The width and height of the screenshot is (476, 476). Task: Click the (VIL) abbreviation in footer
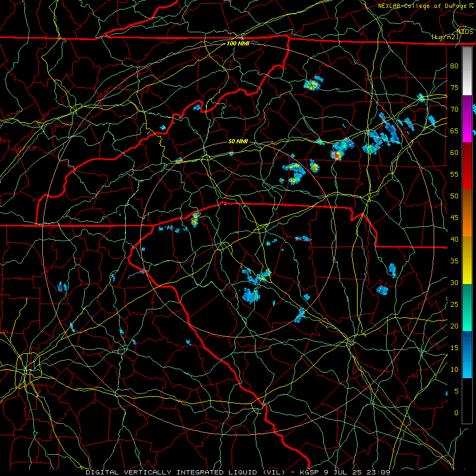(x=273, y=472)
